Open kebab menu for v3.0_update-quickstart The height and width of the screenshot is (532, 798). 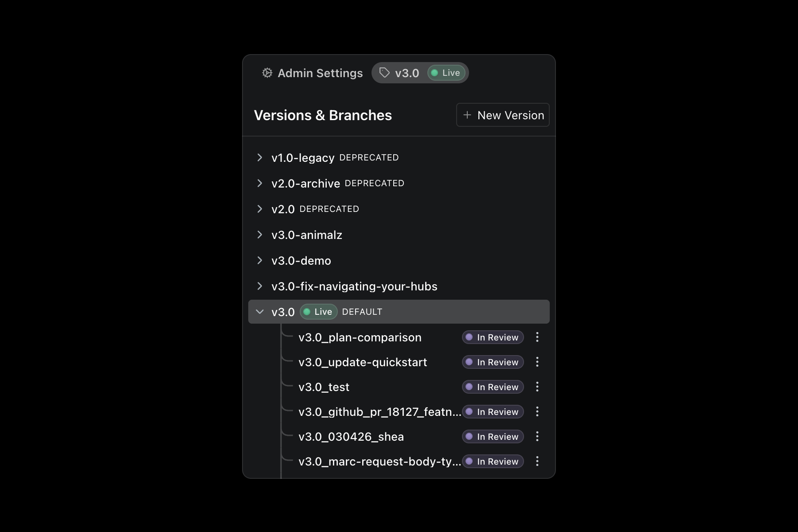click(537, 362)
